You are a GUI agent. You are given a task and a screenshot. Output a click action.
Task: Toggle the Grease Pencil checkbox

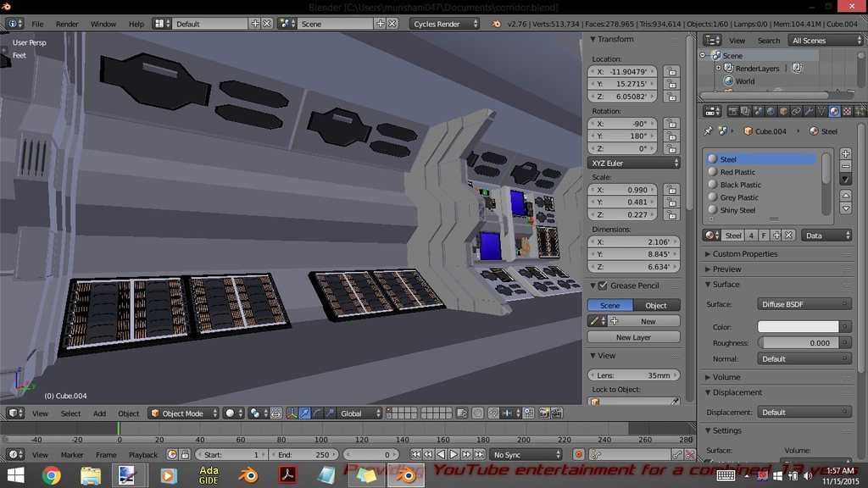pyautogui.click(x=603, y=286)
